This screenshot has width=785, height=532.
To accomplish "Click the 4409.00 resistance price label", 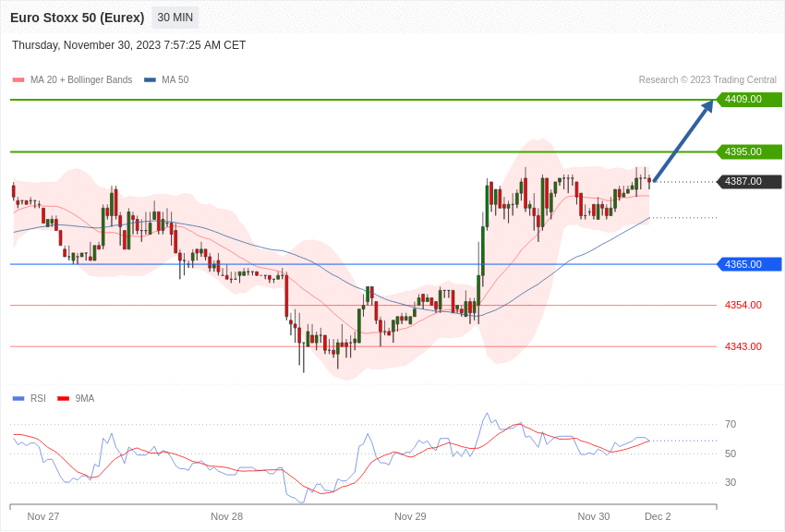I will point(750,99).
